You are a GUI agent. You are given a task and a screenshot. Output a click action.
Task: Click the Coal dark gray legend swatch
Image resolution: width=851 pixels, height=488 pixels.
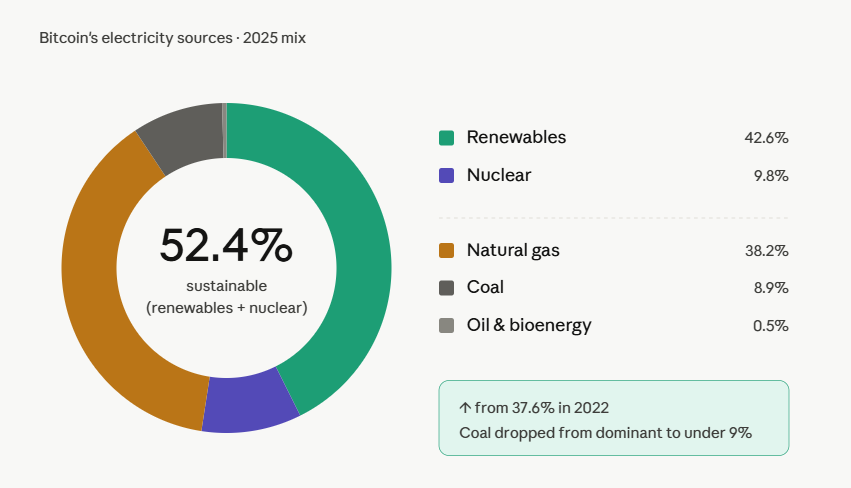coord(446,288)
